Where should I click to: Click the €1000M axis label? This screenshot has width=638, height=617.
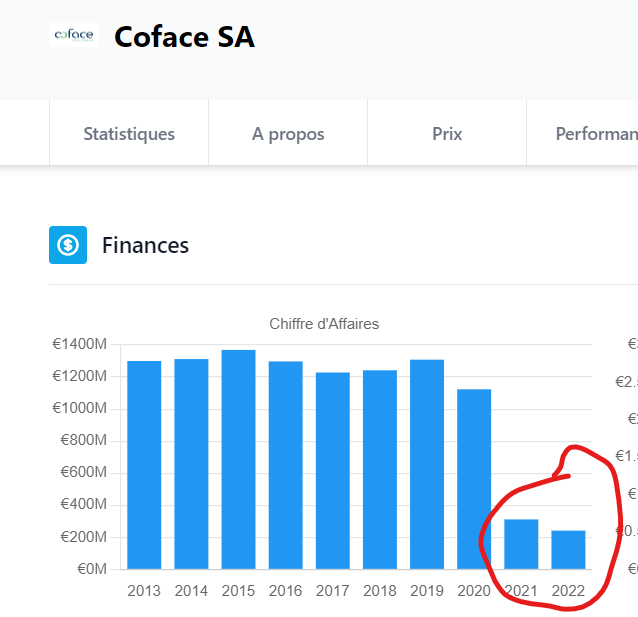point(80,408)
